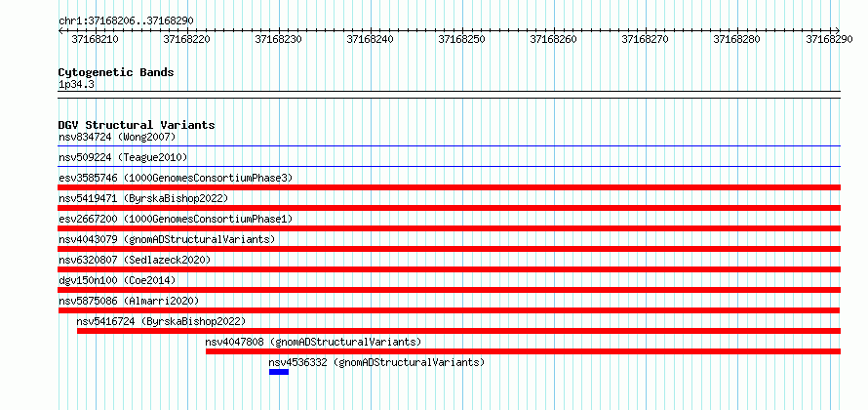Image resolution: width=868 pixels, height=410 pixels.
Task: Click ruler position 37168250
Action: (461, 39)
